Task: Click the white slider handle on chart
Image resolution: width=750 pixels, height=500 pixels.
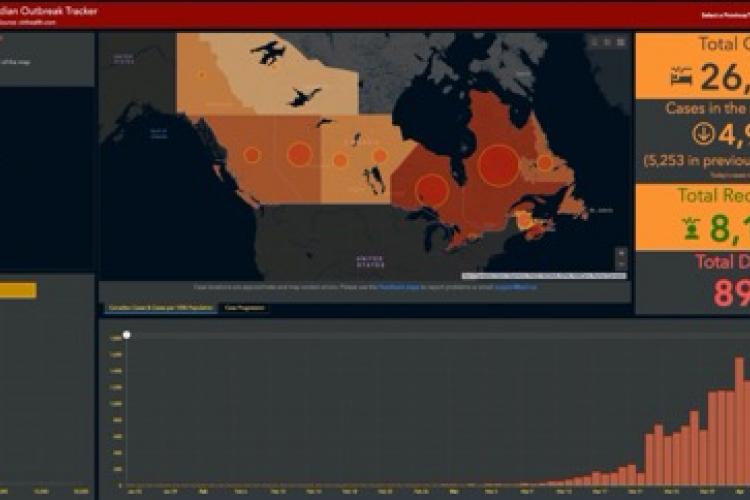Action: point(126,335)
